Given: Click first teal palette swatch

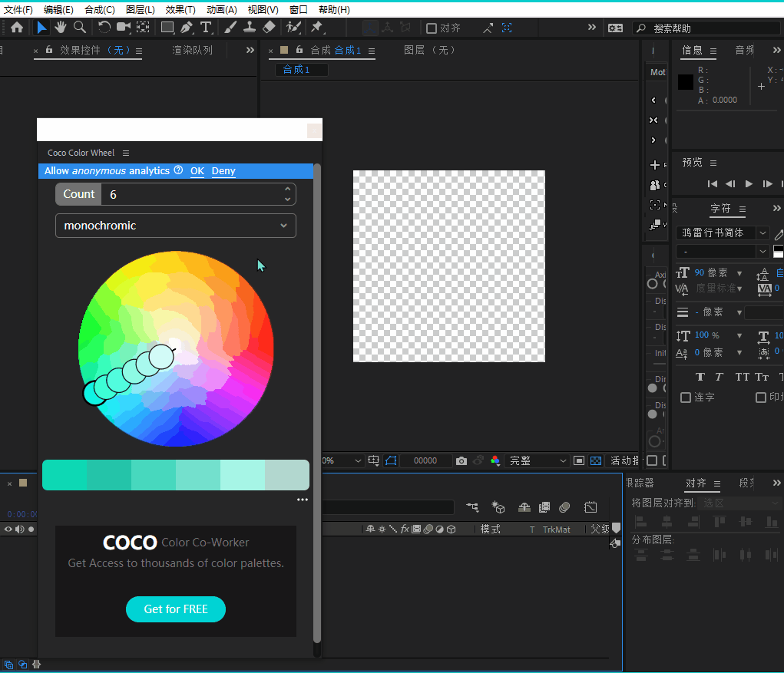Looking at the screenshot, I should coord(65,475).
